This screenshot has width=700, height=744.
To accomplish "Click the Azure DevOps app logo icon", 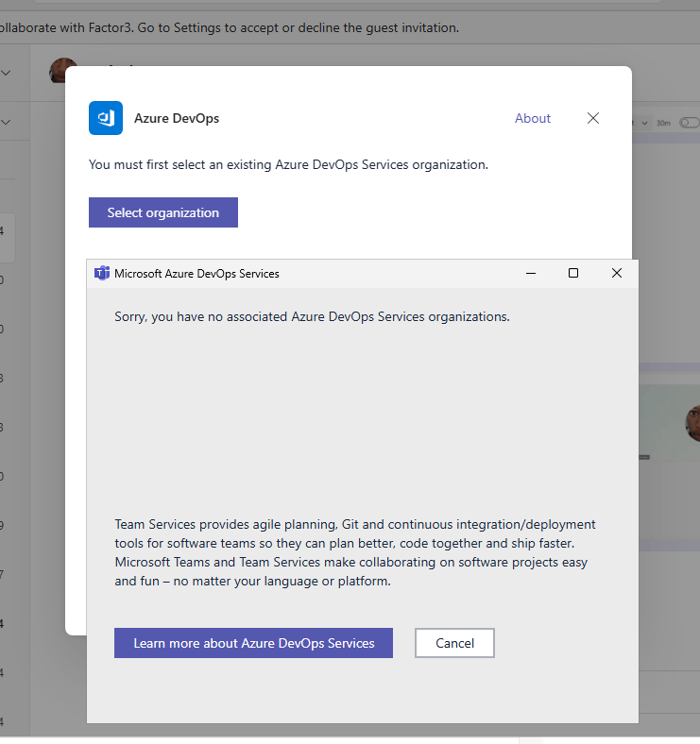I will click(x=106, y=118).
